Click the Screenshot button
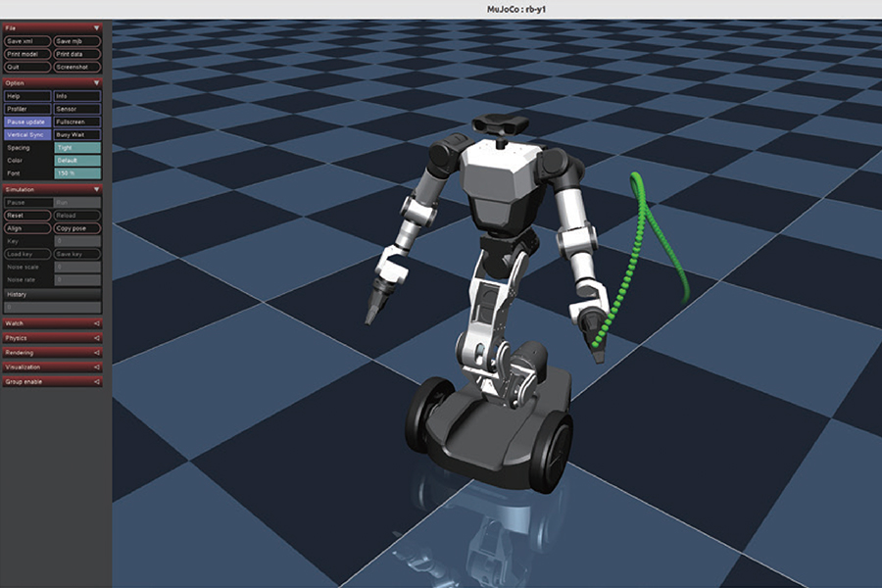 coord(76,67)
